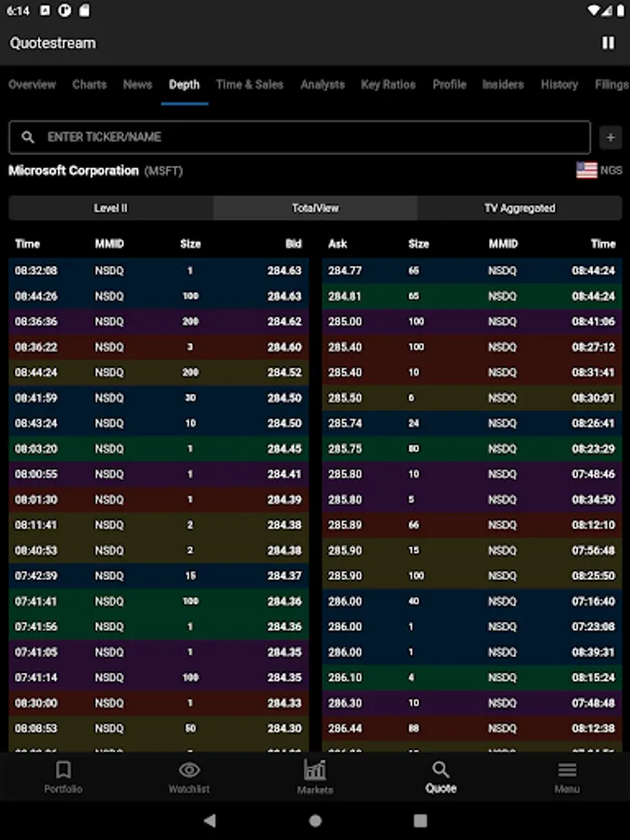Viewport: 630px width, 840px height.
Task: Click the Microsoft Corporation title
Action: coord(74,171)
